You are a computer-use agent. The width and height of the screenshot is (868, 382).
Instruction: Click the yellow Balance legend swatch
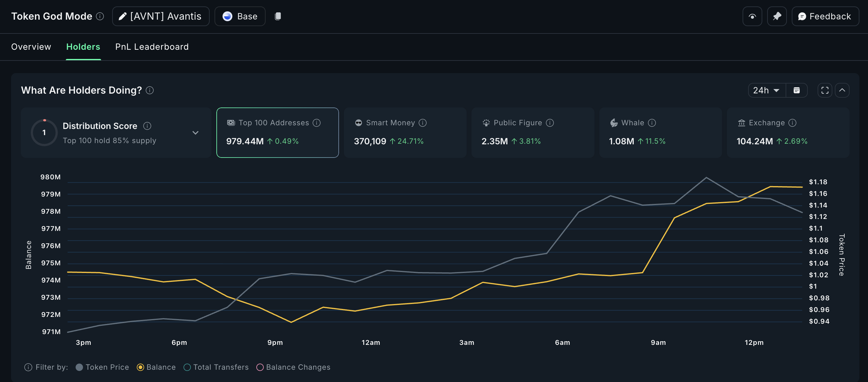pyautogui.click(x=140, y=367)
